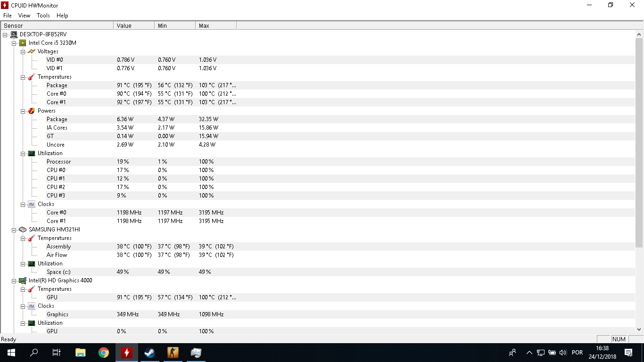The image size is (644, 362).
Task: Click the CPU Clocks waveform icon
Action: pos(32,204)
